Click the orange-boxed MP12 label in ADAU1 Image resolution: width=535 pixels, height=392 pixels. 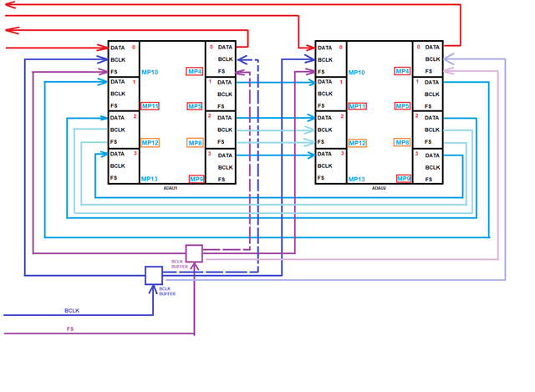(x=150, y=143)
